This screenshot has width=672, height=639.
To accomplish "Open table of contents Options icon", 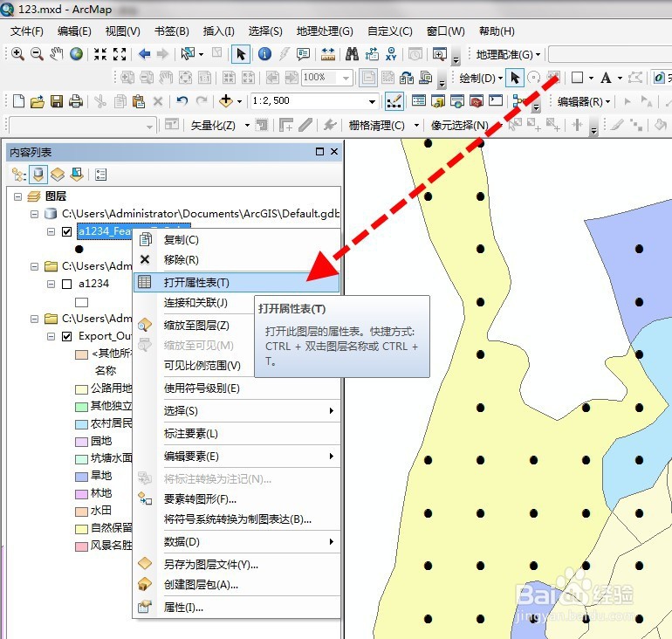I will point(100,175).
